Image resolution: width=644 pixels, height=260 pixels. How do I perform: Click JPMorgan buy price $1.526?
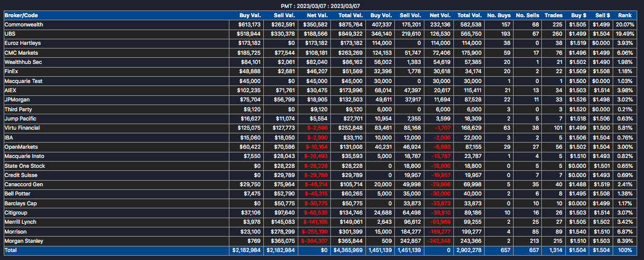point(579,100)
